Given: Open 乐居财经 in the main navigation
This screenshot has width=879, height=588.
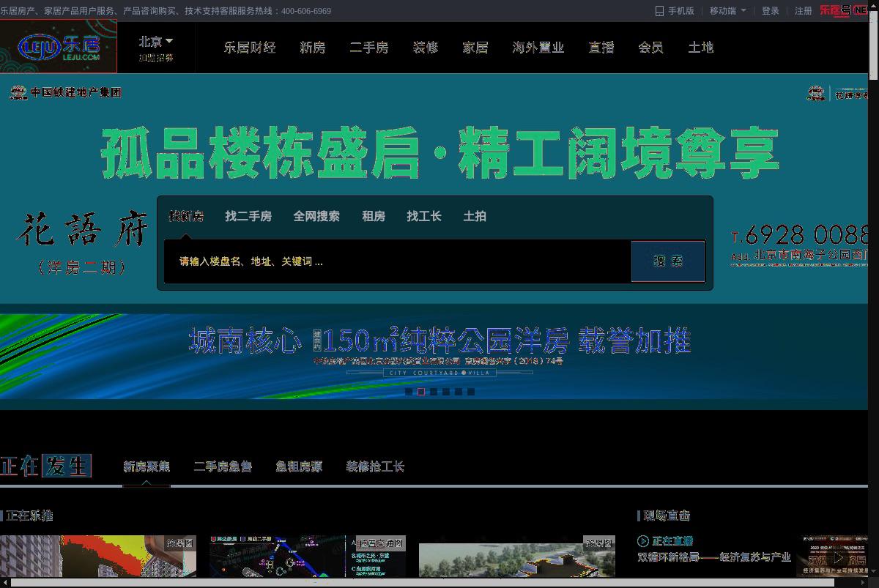Looking at the screenshot, I should pos(250,48).
